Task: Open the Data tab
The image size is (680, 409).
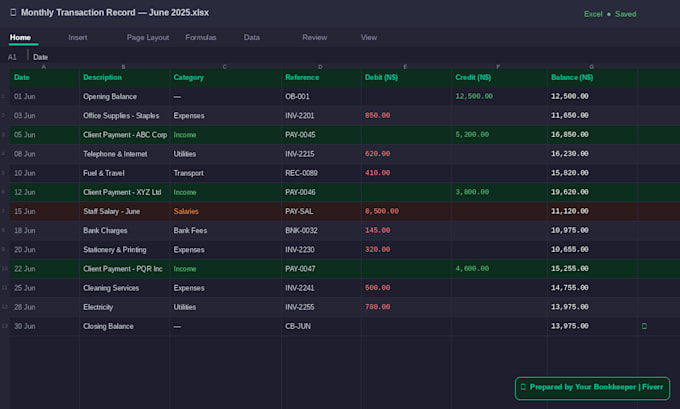Action: [252, 37]
